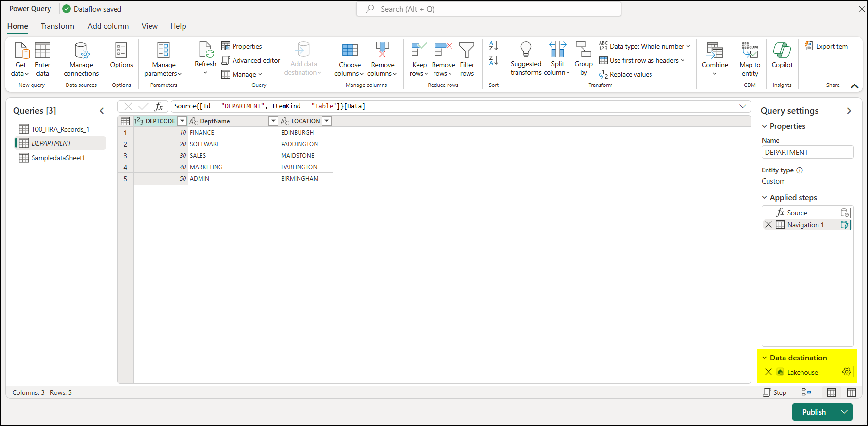Image resolution: width=868 pixels, height=426 pixels.
Task: Open the Get data menu
Action: tap(20, 59)
